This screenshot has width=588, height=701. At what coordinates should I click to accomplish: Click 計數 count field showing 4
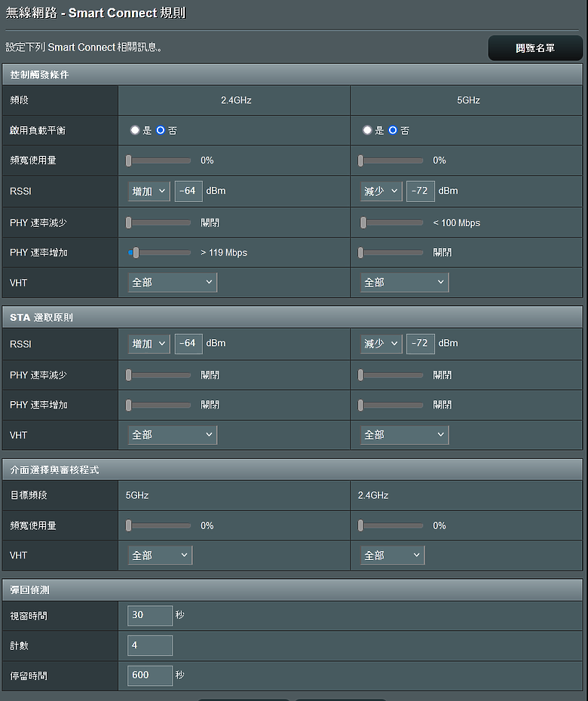coord(150,645)
